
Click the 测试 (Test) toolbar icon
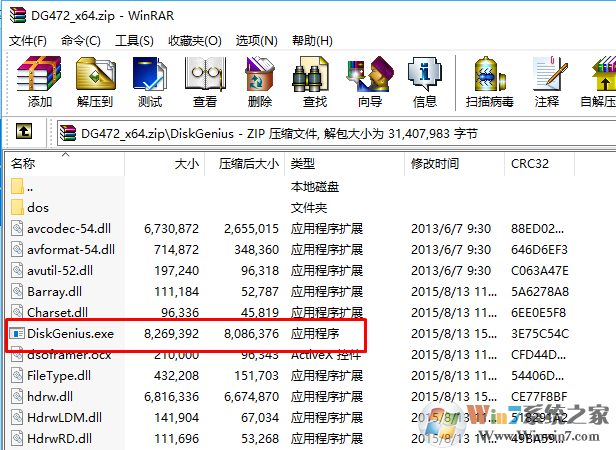coord(150,73)
